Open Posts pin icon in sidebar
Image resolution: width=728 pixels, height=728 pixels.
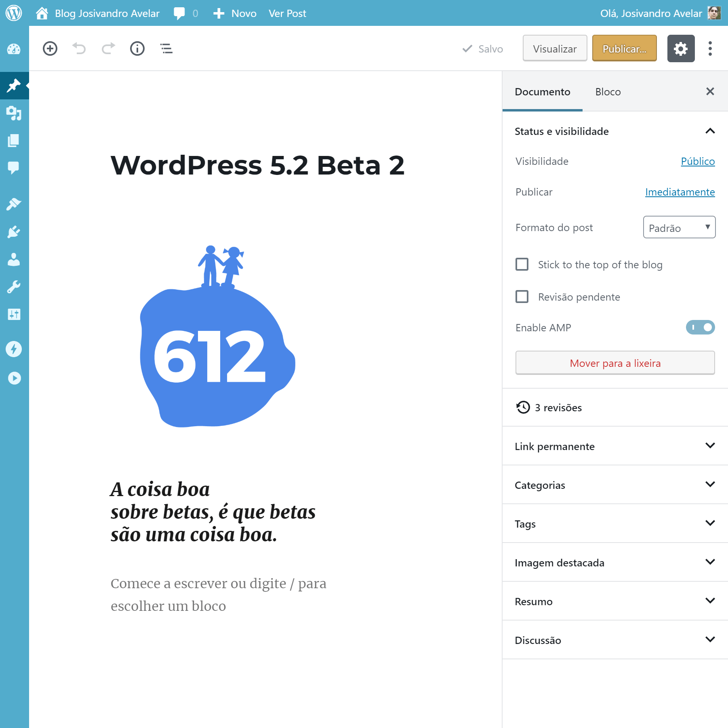(x=14, y=85)
